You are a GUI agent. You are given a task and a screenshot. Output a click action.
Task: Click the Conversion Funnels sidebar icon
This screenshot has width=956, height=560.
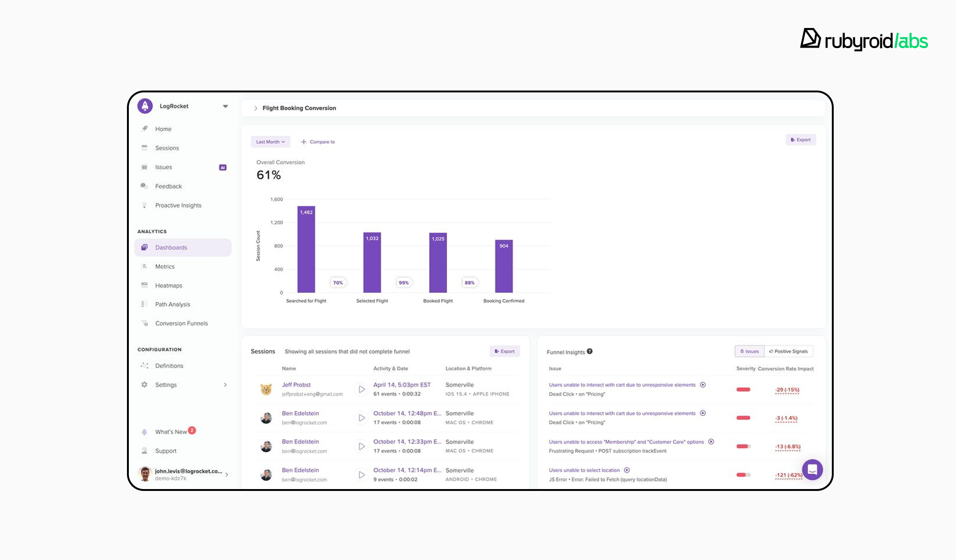coord(145,323)
